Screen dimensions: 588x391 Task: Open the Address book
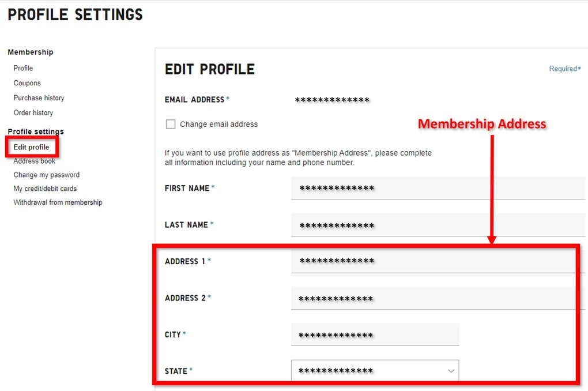(x=35, y=161)
